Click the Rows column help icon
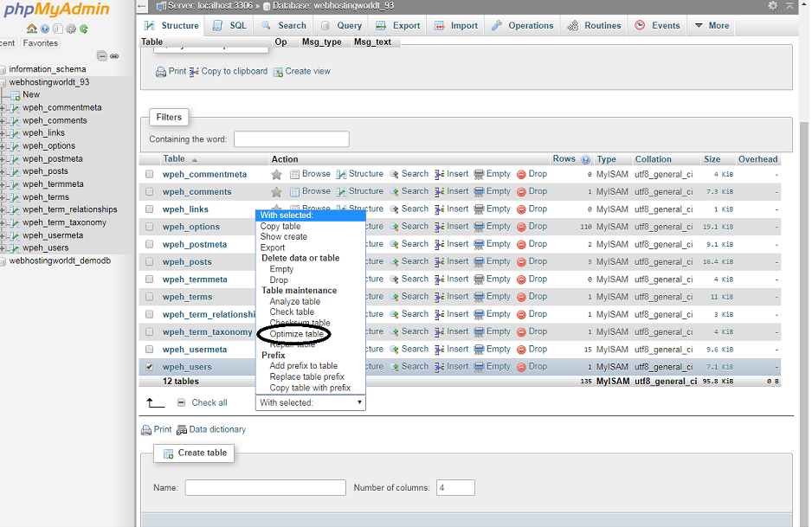Viewport: 812px width, 527px height. tap(586, 160)
